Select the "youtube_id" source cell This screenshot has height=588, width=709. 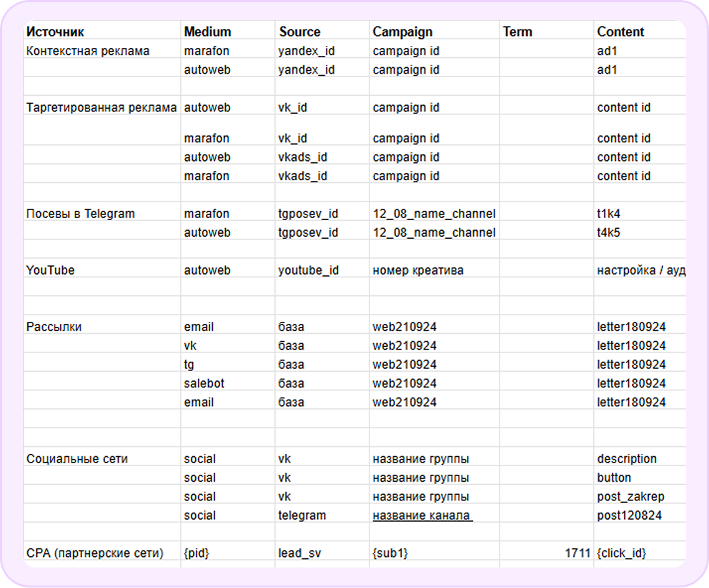click(308, 270)
